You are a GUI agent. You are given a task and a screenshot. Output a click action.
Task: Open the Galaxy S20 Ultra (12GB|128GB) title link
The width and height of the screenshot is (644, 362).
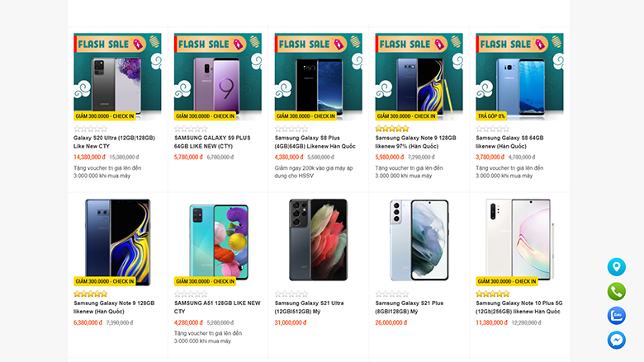[x=114, y=142]
